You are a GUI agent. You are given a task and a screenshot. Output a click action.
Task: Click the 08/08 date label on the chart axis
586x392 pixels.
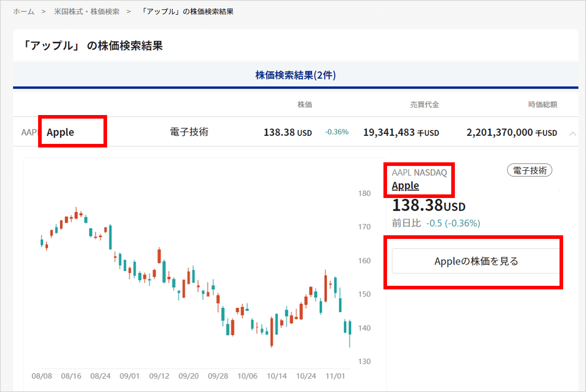coord(42,376)
